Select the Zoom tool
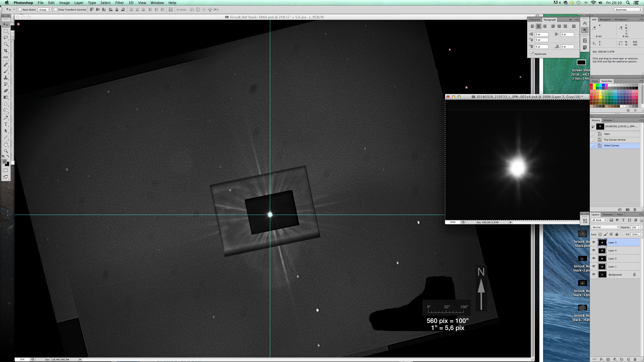This screenshot has height=362, width=644. [6, 151]
